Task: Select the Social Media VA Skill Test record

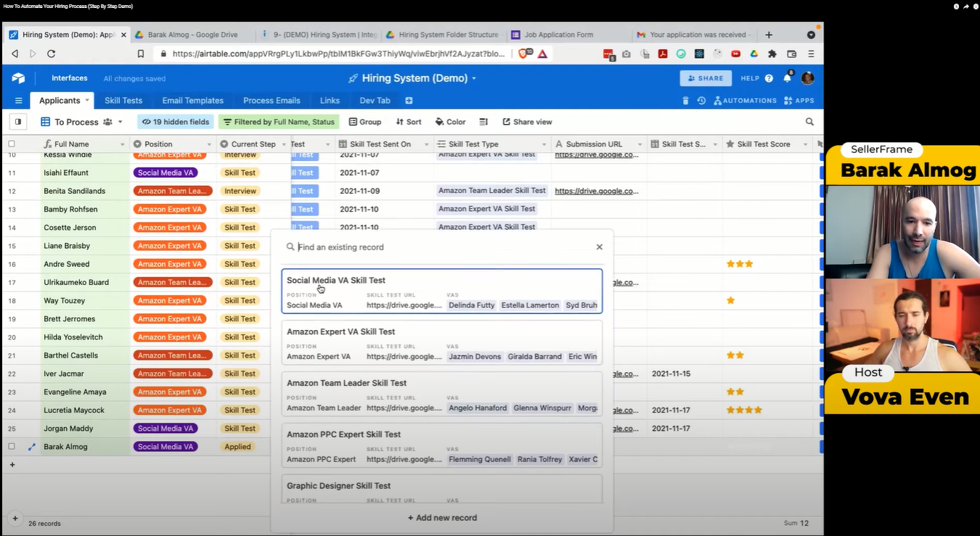Action: [442, 292]
